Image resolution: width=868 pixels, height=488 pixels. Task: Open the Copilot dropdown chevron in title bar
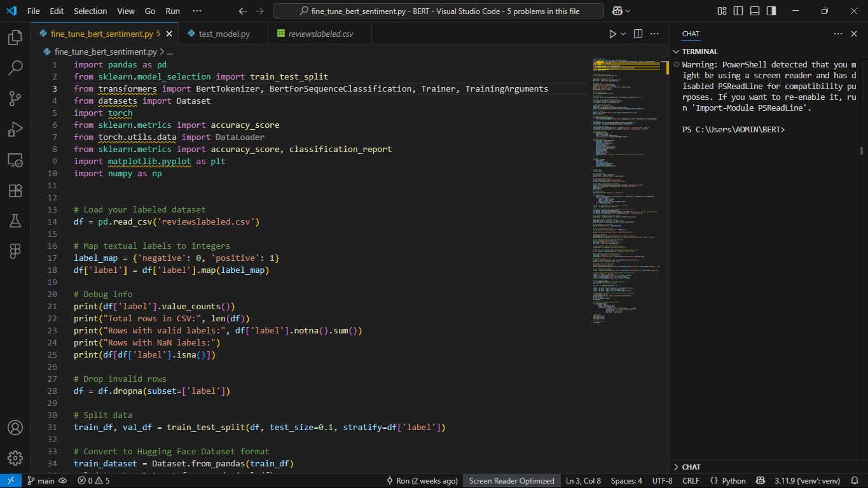628,11
